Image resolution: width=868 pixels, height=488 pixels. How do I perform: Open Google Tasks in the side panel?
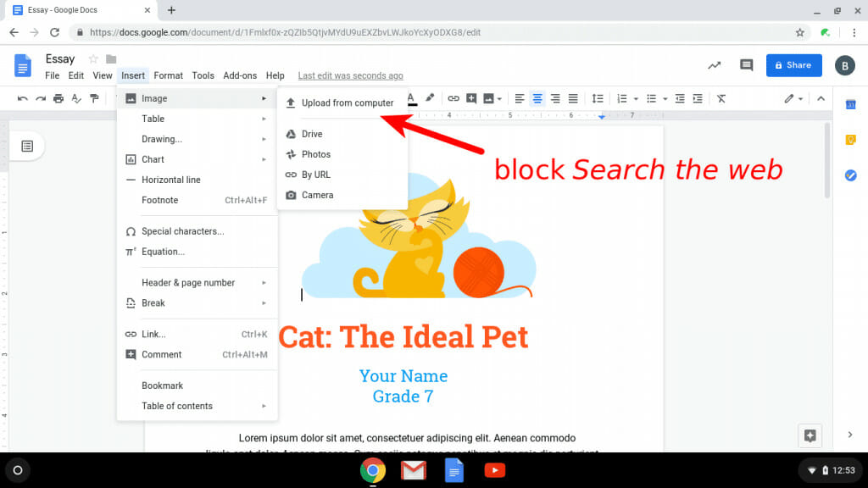click(850, 175)
